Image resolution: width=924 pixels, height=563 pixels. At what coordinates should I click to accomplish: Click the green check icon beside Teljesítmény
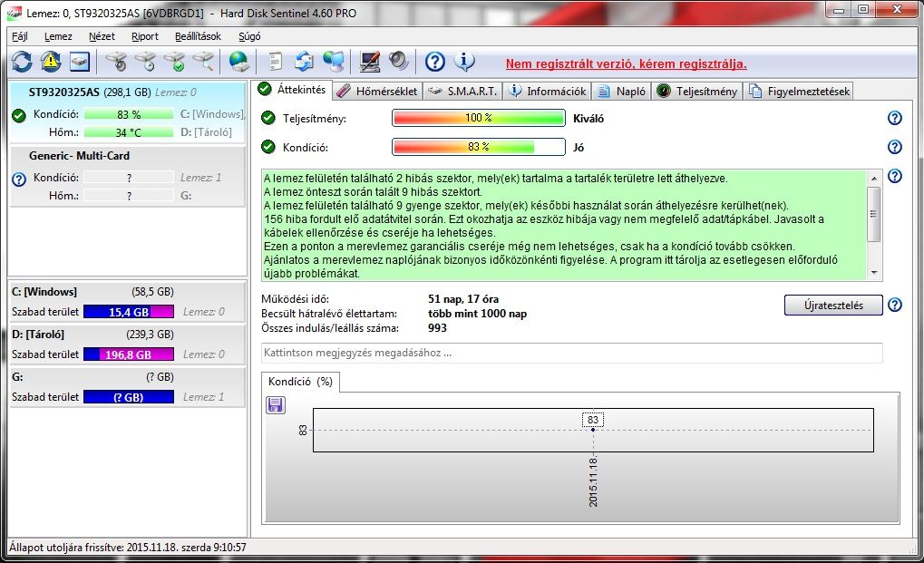coord(268,118)
